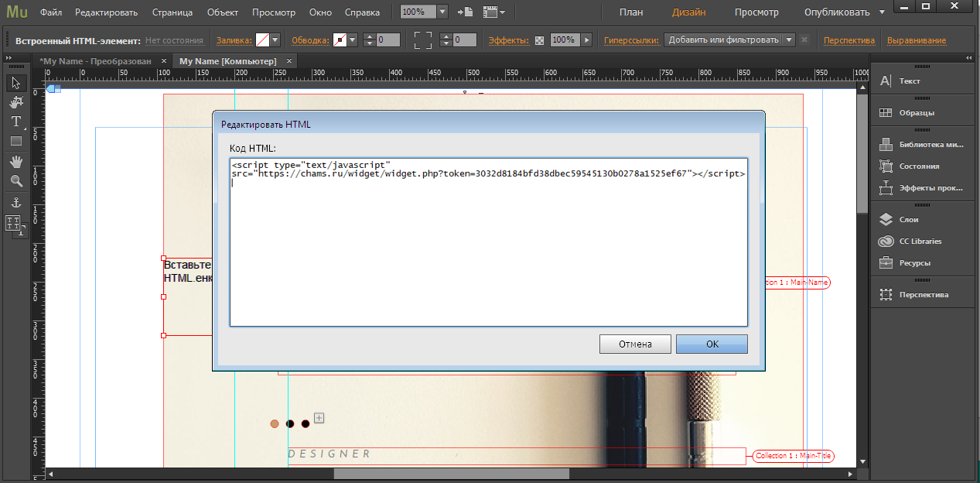Open the Образцы swatches panel

pos(917,113)
